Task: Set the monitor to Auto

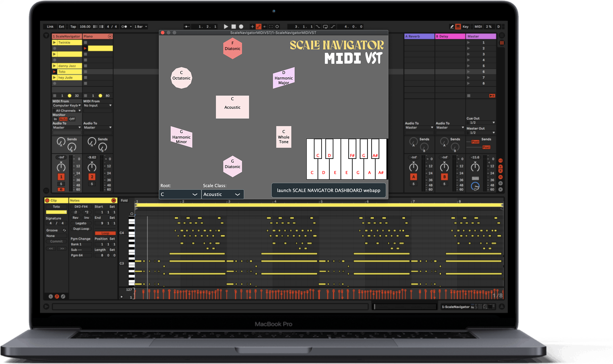Action: (63, 119)
